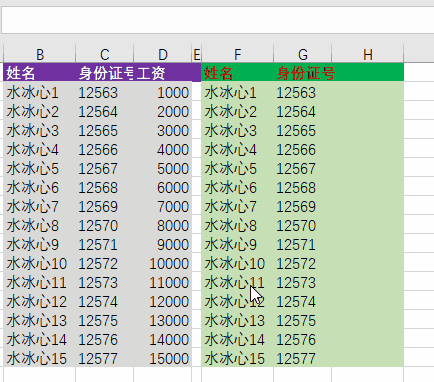Select cell 12566 in column C
The height and width of the screenshot is (382, 434).
click(x=105, y=149)
